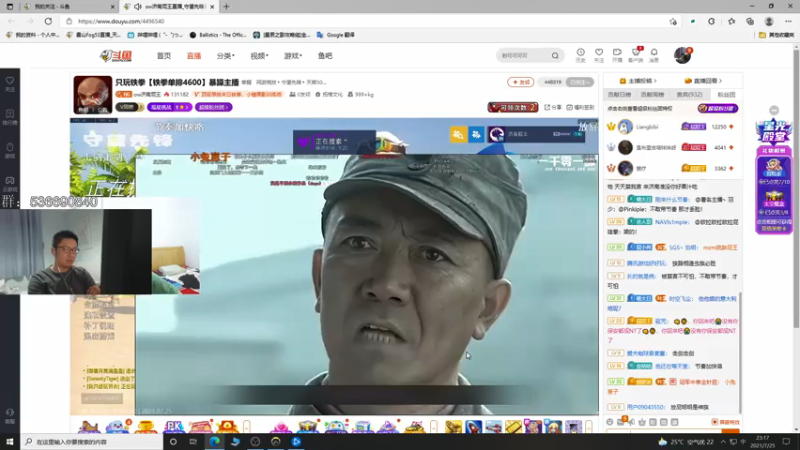
Task: Open the 客服 support icon at sidebar bottom
Action: coord(10,416)
